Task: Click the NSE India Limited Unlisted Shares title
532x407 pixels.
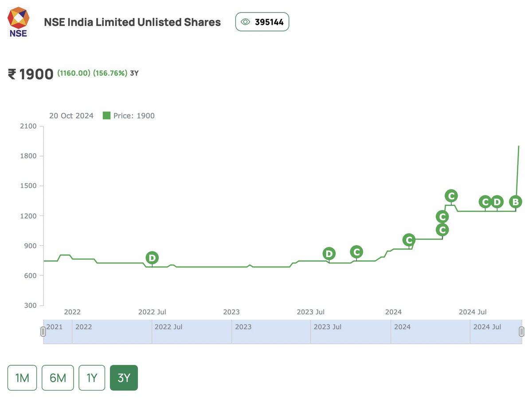Action: coord(132,22)
